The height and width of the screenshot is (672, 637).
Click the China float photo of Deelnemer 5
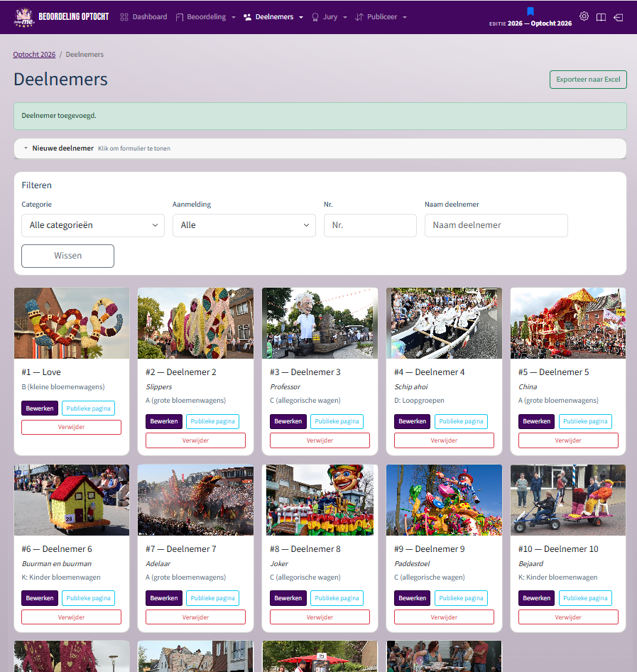568,323
